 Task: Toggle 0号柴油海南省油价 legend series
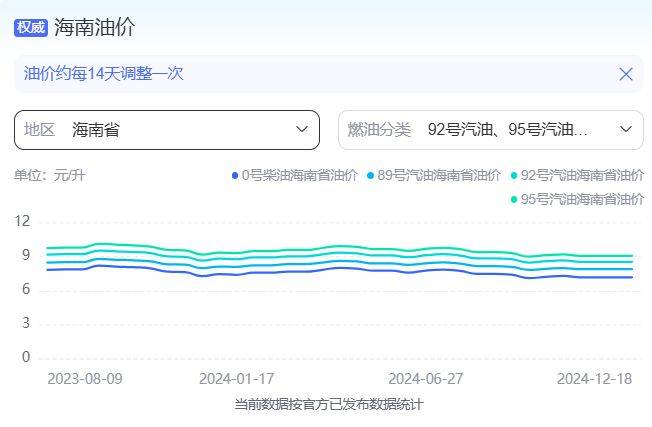point(294,175)
